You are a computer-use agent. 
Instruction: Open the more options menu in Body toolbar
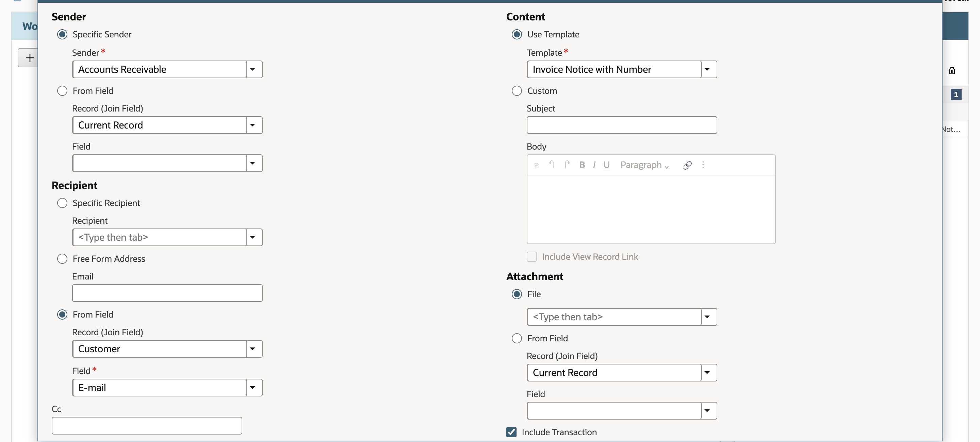click(x=703, y=165)
